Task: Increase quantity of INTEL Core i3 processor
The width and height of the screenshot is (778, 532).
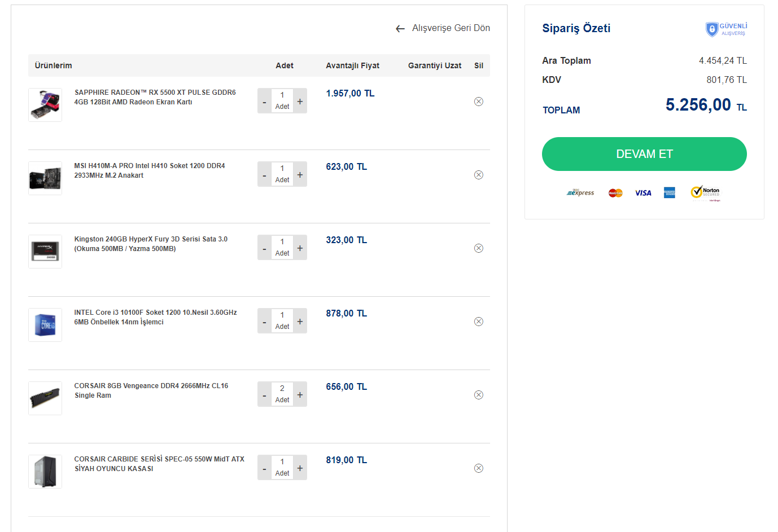Action: 300,322
